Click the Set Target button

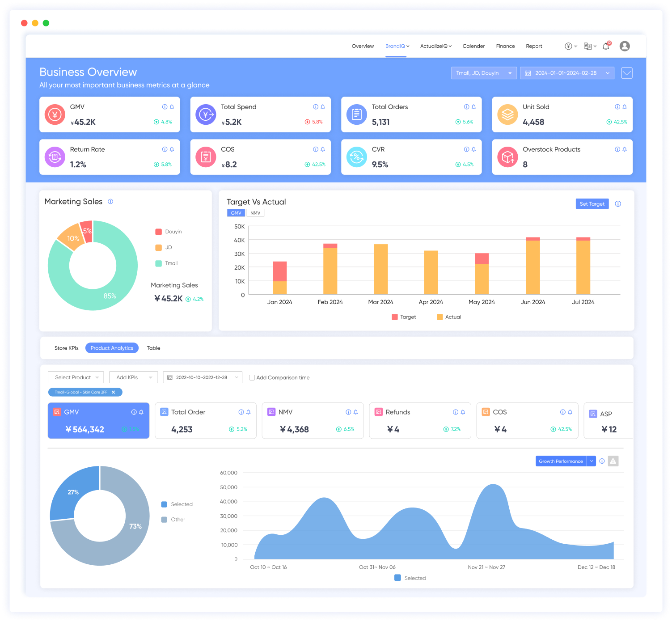click(x=592, y=204)
